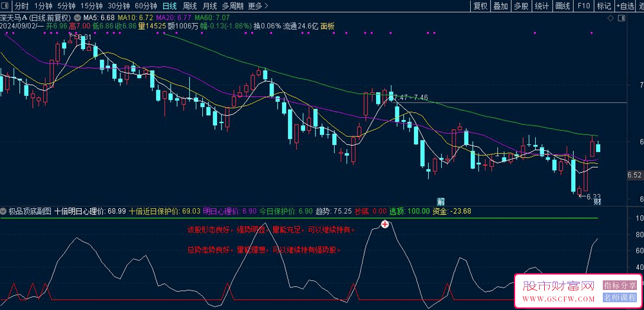Click the 财 marker near the 6.33 low
This screenshot has width=644, height=310.
597,202
